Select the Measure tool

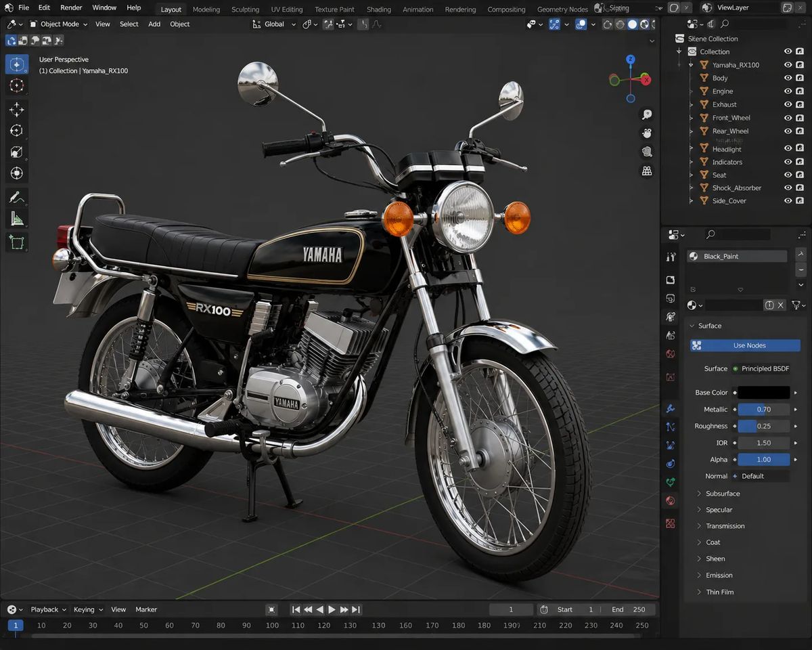click(17, 219)
